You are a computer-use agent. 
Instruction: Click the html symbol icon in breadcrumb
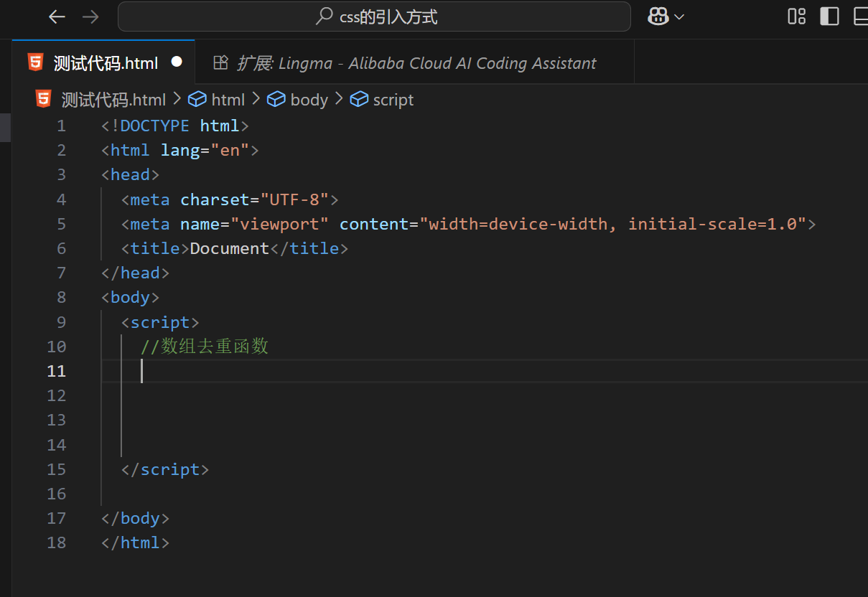pos(197,100)
